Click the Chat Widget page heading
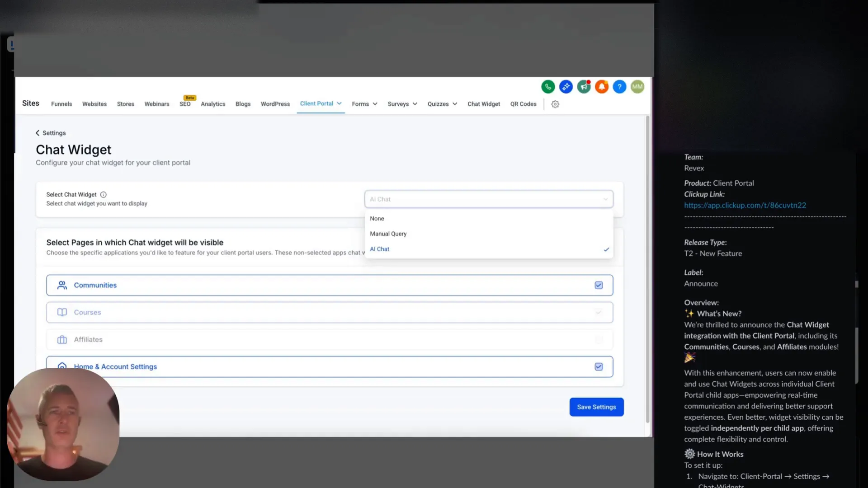 click(73, 150)
